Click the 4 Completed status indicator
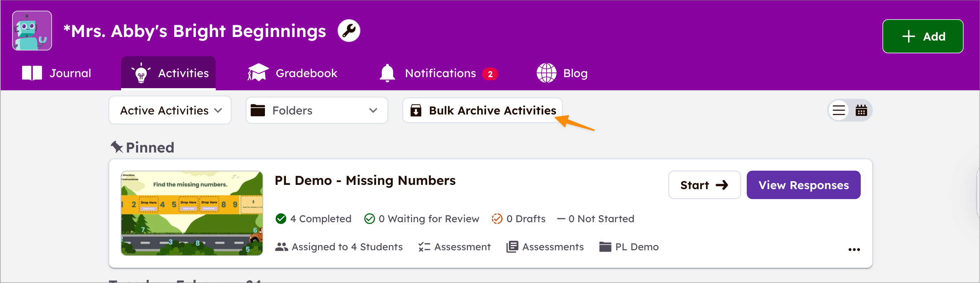Image resolution: width=980 pixels, height=283 pixels. [313, 219]
